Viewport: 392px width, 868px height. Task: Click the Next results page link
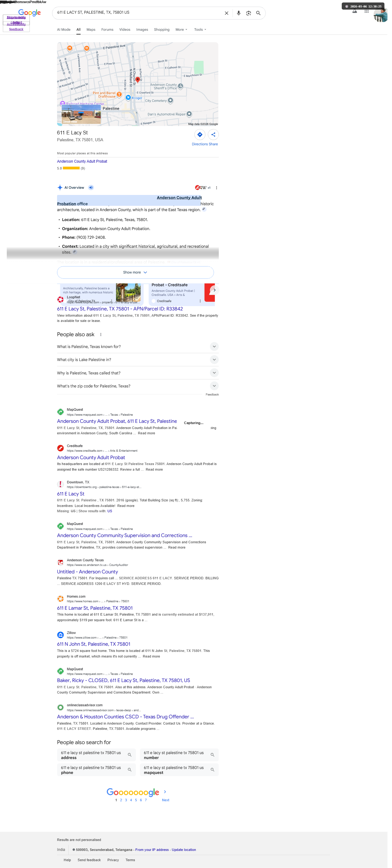click(166, 800)
